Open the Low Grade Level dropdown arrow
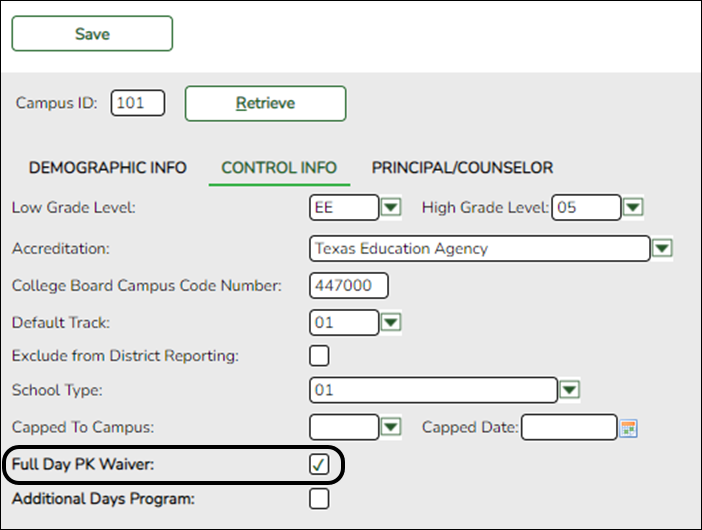This screenshot has height=530, width=702. pos(391,207)
